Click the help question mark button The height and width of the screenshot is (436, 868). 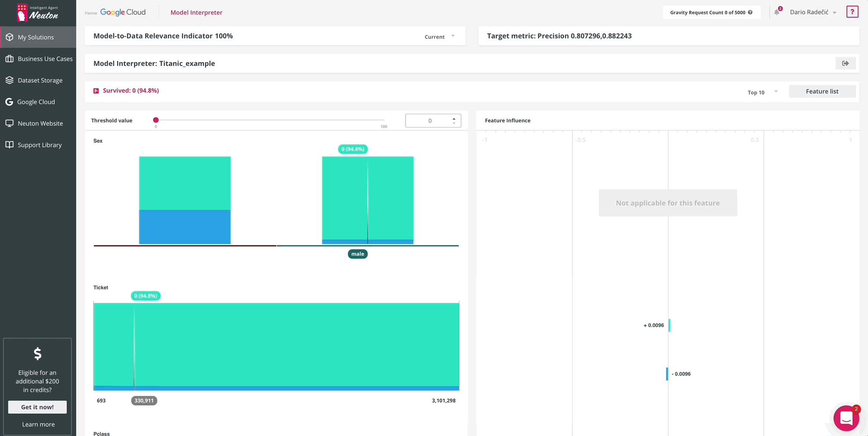tap(852, 12)
